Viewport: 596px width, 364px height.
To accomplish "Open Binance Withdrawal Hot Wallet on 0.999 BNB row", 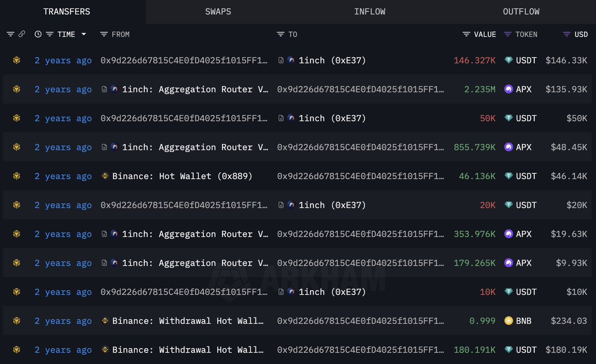I will (188, 321).
